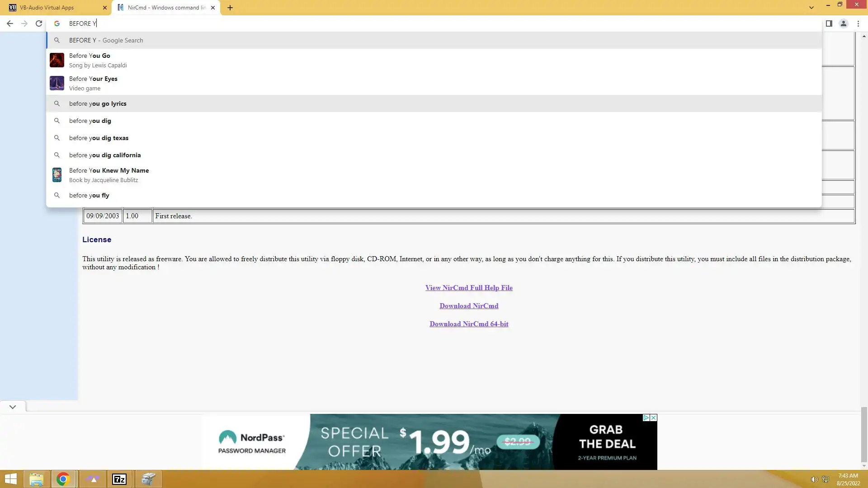Click the browser back arrow
This screenshot has height=488, width=868.
tap(10, 23)
